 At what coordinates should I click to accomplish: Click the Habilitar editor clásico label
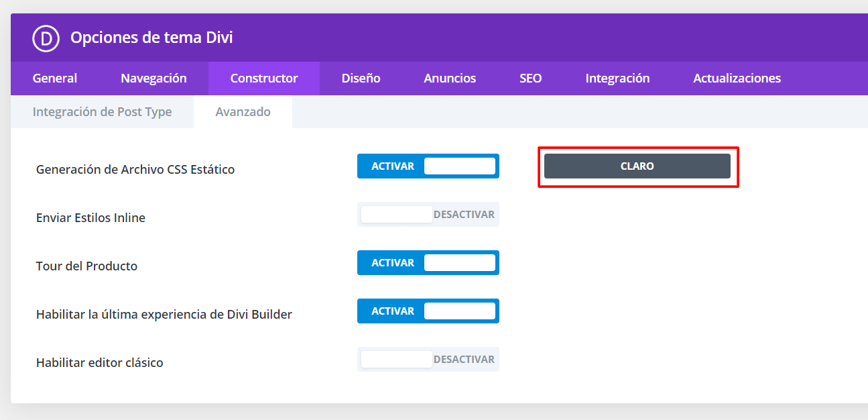coord(100,363)
